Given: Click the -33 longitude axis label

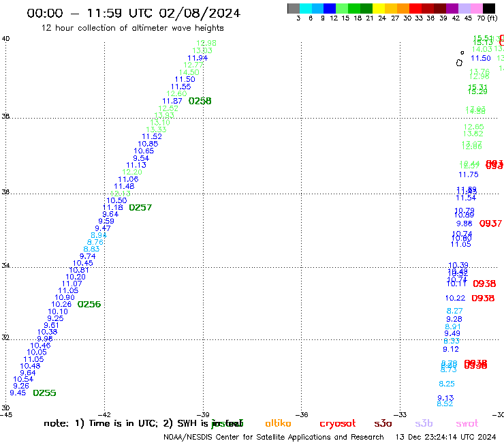Looking at the screenshot, I should 400,415.
